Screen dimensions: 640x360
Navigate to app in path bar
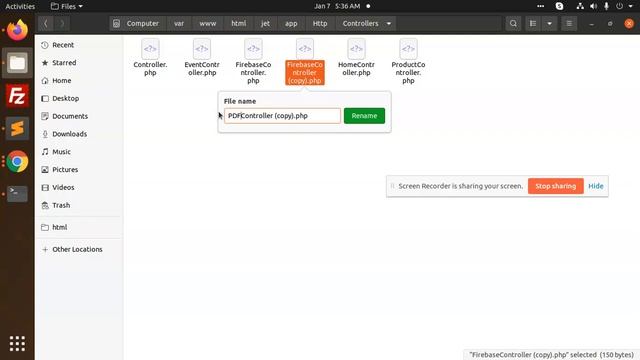pyautogui.click(x=291, y=24)
